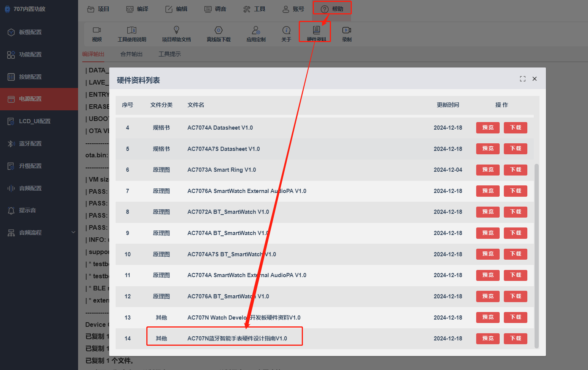The image size is (588, 370).
Task: Preview AC7073A Smart Ring V1.0
Action: click(488, 170)
